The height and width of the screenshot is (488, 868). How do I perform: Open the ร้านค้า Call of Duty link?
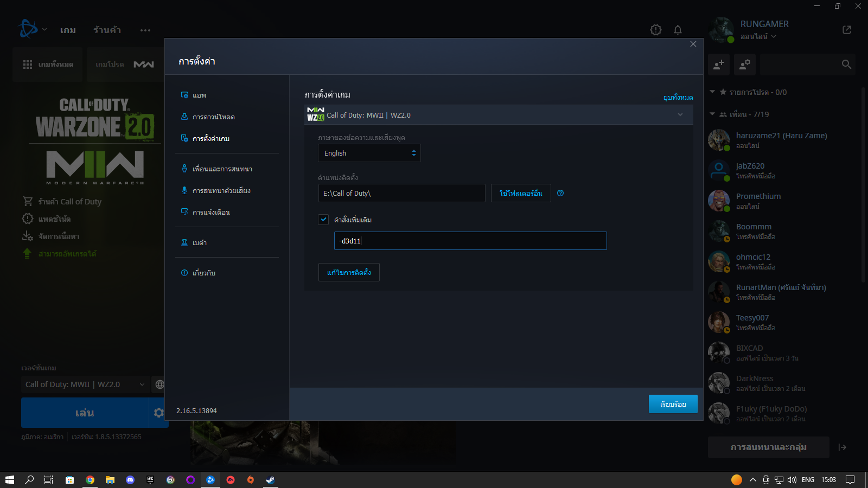click(x=62, y=202)
